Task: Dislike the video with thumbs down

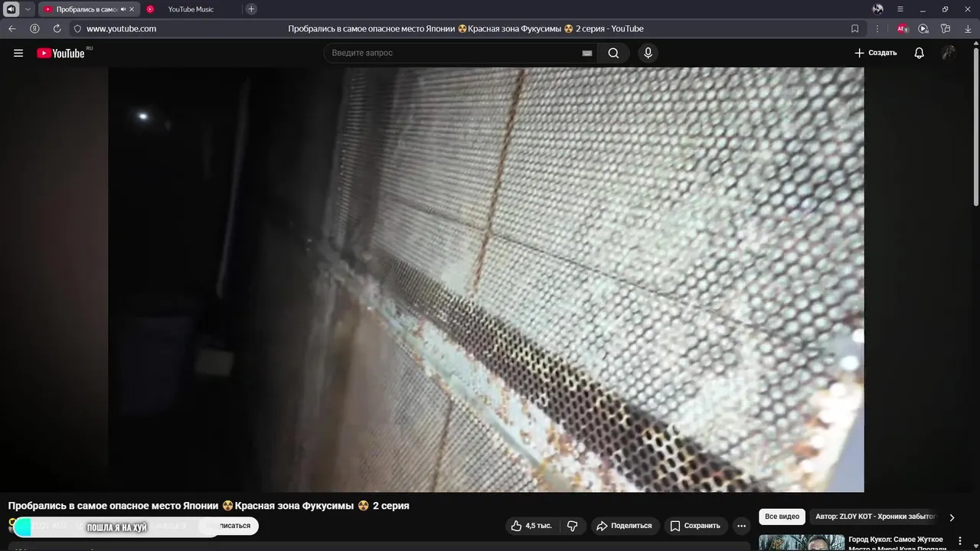Action: pyautogui.click(x=572, y=526)
